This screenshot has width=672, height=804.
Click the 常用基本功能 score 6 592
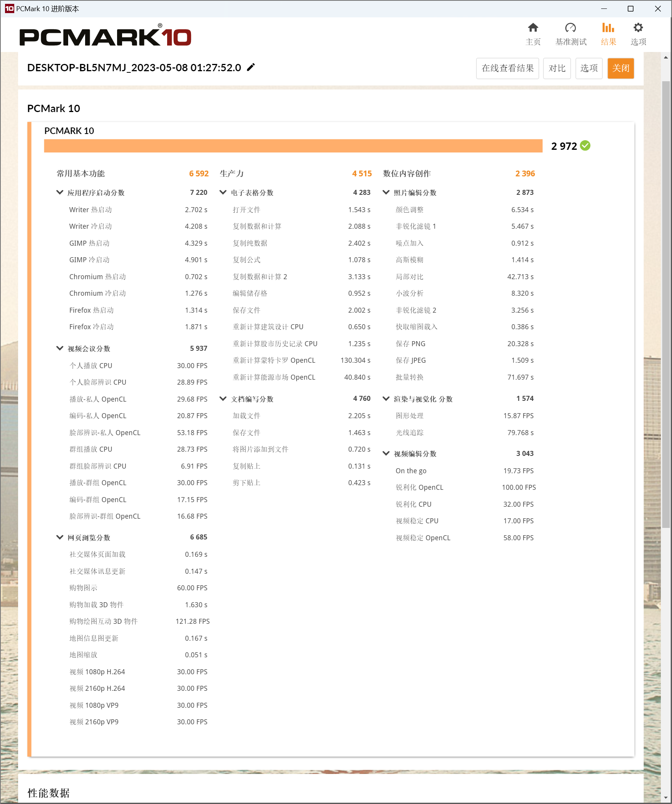coord(199,173)
